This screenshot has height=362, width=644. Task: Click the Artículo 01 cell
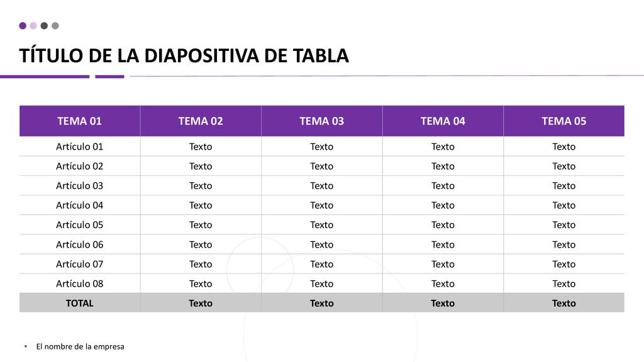80,146
